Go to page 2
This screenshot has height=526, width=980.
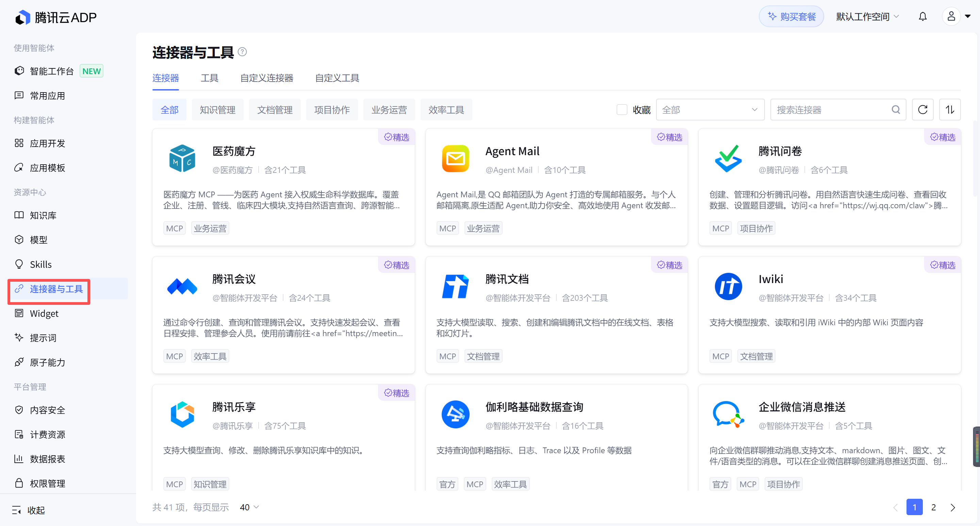(x=933, y=507)
